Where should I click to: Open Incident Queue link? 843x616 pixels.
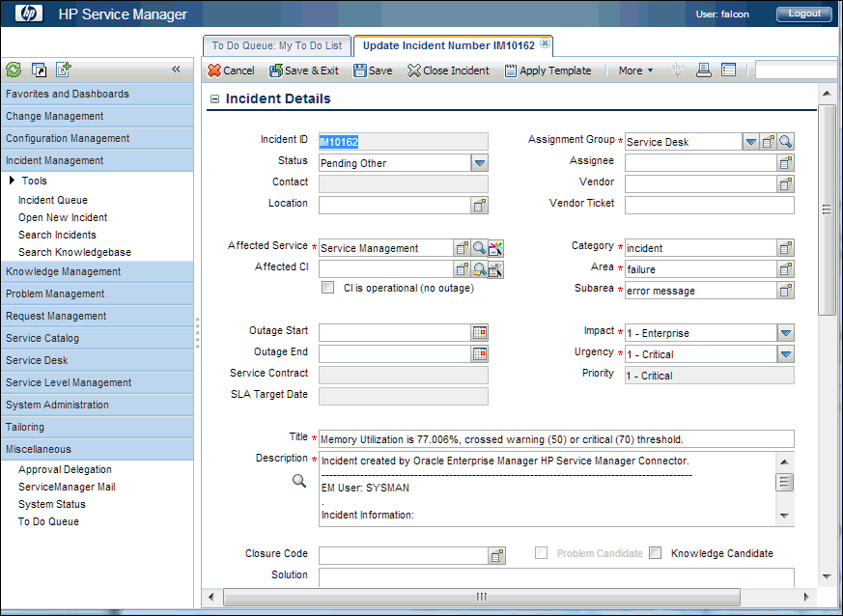pyautogui.click(x=53, y=200)
